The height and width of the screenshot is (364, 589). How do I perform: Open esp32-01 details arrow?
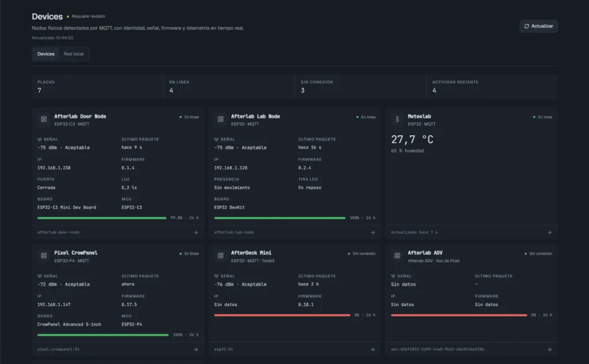[372, 350]
